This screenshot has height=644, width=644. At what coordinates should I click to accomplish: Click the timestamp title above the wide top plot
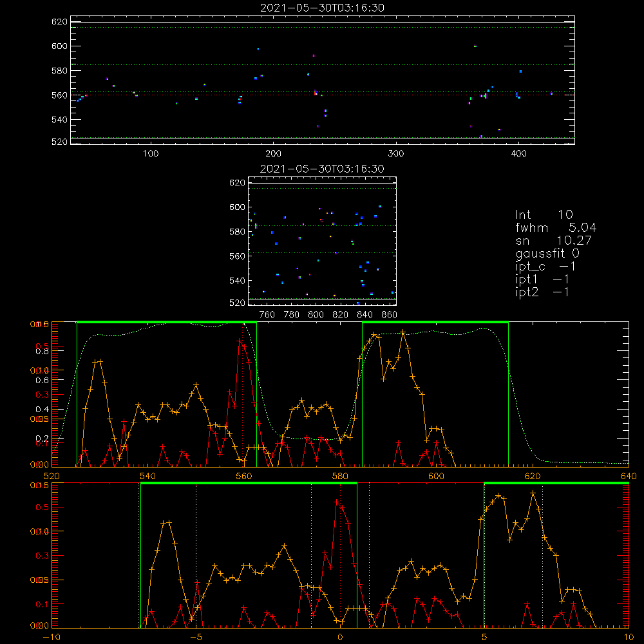pos(322,8)
